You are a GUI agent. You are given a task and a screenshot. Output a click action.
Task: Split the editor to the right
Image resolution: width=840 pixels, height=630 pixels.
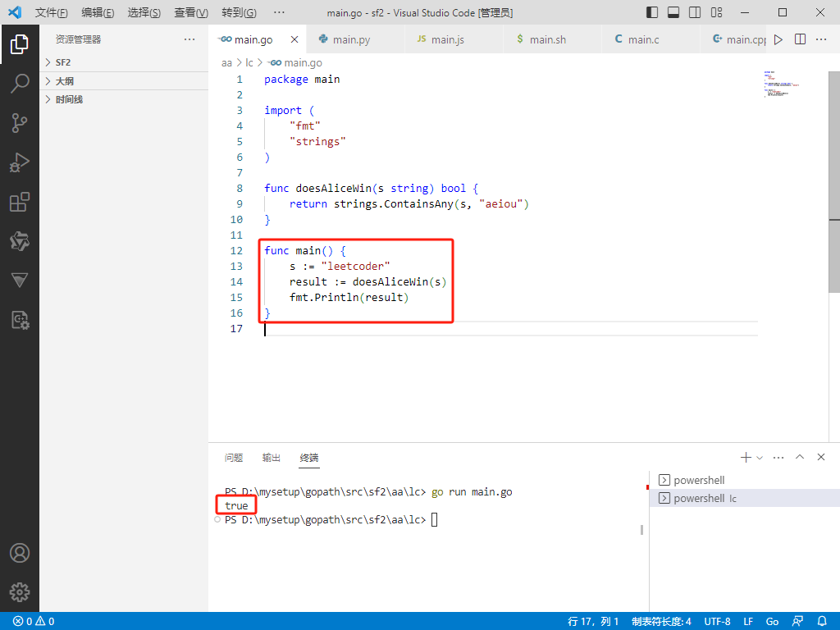pyautogui.click(x=800, y=39)
